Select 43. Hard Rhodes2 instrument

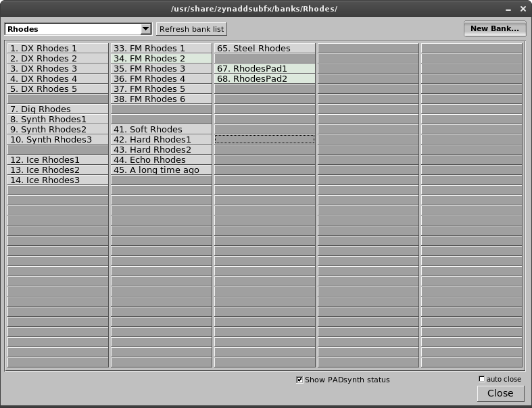click(161, 149)
